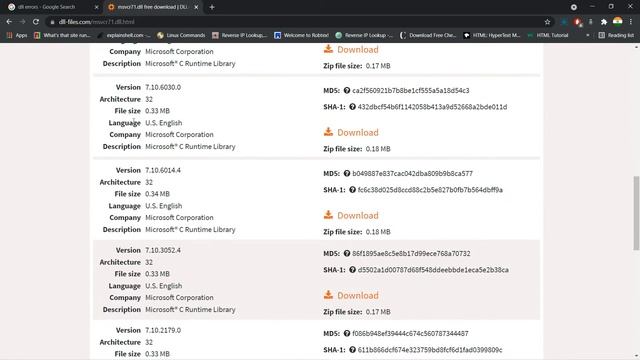Click MD5 help icon for version 7.10.2179.0
640x360 pixels.
pos(347,333)
